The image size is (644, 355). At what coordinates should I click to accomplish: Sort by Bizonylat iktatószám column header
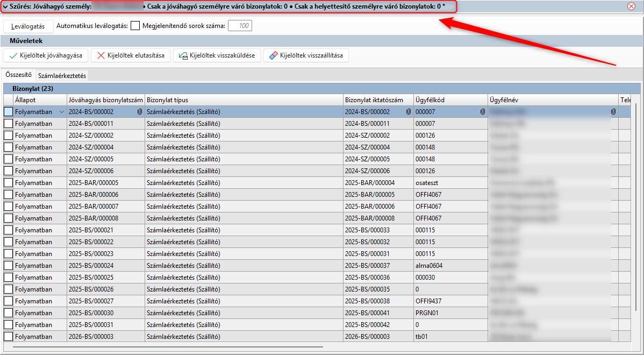click(x=378, y=100)
